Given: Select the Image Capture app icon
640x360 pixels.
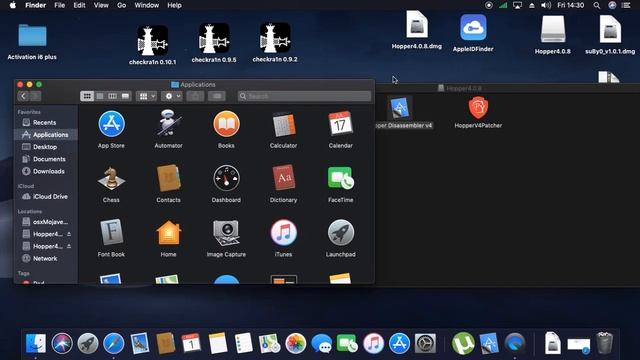Looking at the screenshot, I should coord(226,233).
